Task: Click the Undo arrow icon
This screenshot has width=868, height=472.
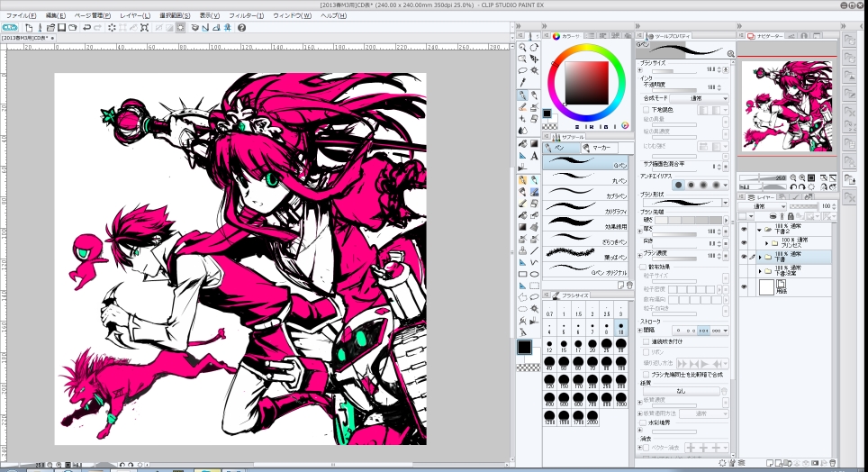Action: tap(87, 27)
